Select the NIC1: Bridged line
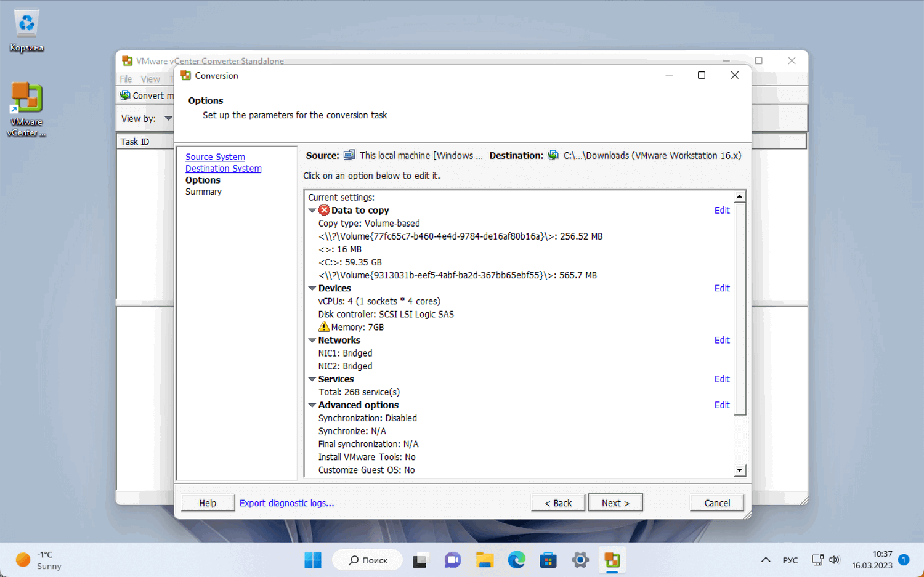Viewport: 924px width, 577px height. (345, 353)
